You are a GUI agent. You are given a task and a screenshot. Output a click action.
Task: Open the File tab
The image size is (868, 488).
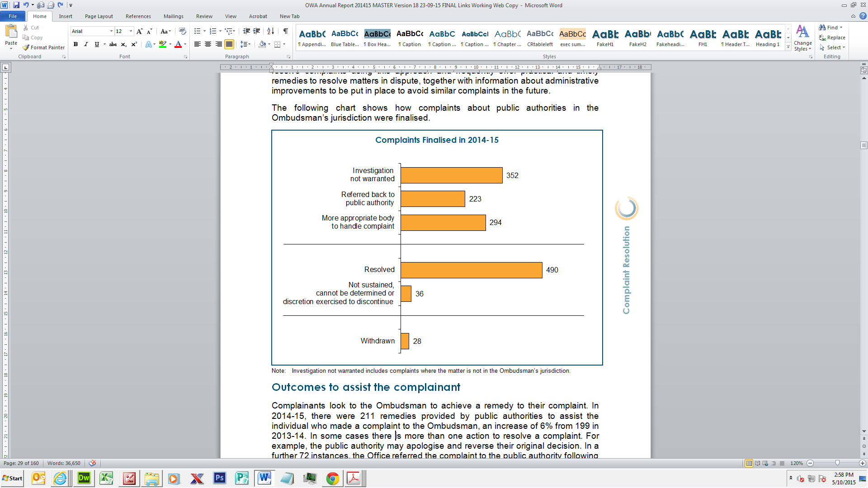point(13,16)
